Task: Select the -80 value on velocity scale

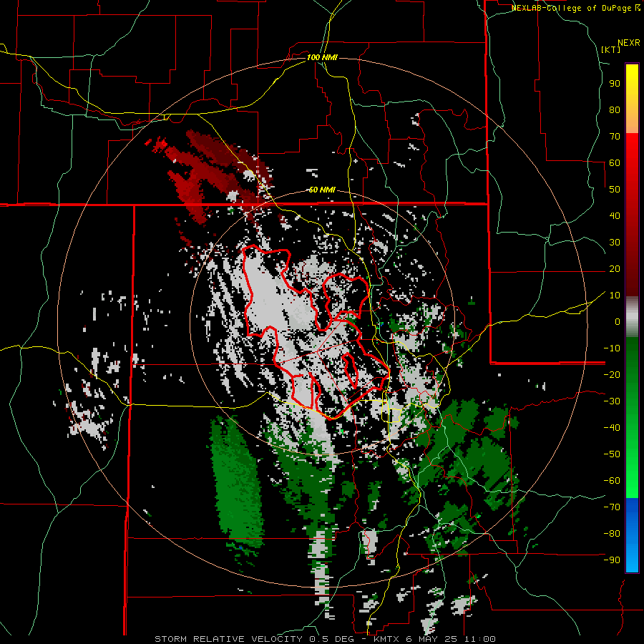Action: (x=612, y=534)
